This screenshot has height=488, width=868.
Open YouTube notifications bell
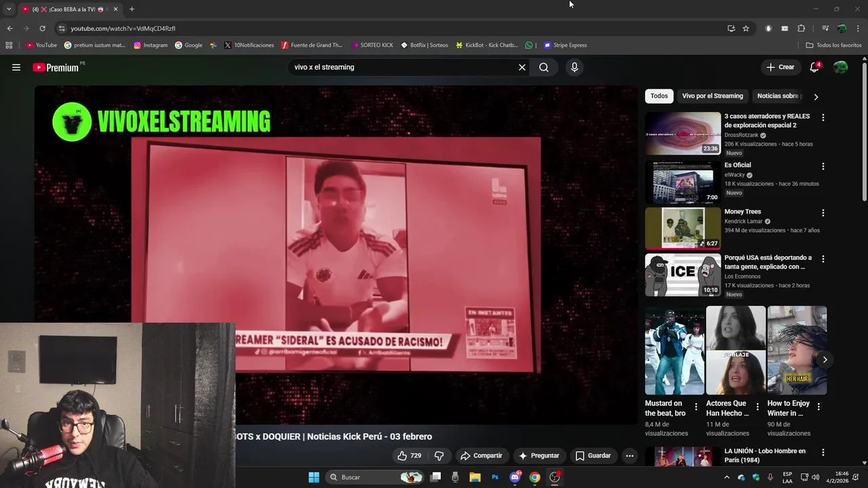pyautogui.click(x=814, y=67)
